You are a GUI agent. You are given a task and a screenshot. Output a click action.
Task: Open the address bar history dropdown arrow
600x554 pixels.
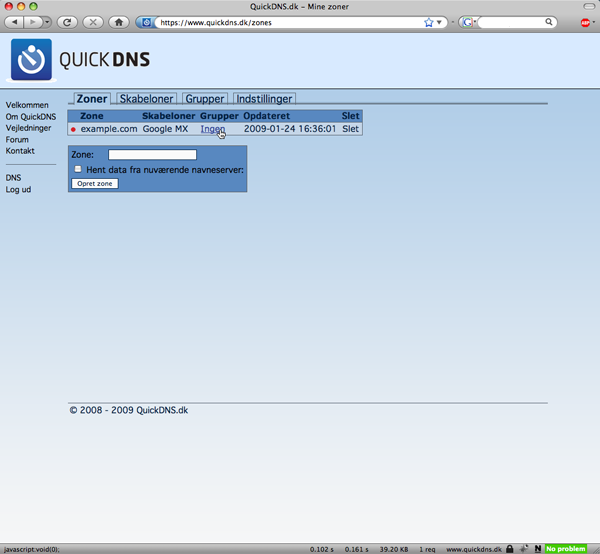tap(439, 23)
